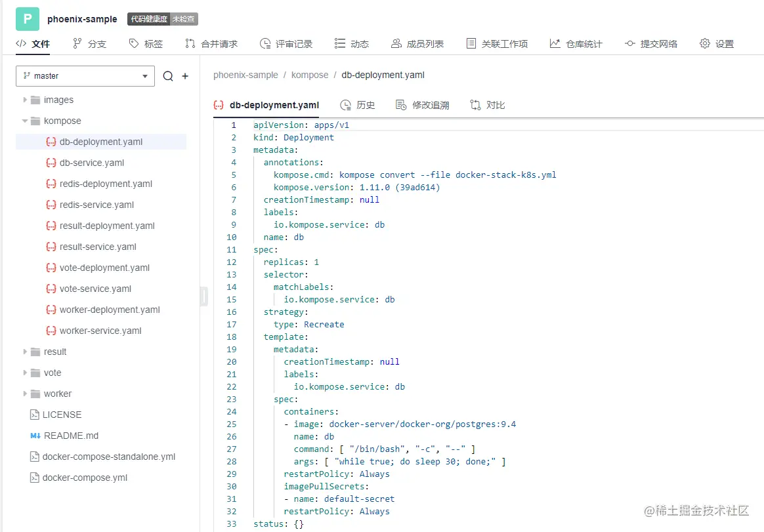
Task: Click the plus icon to add file
Action: coord(185,76)
